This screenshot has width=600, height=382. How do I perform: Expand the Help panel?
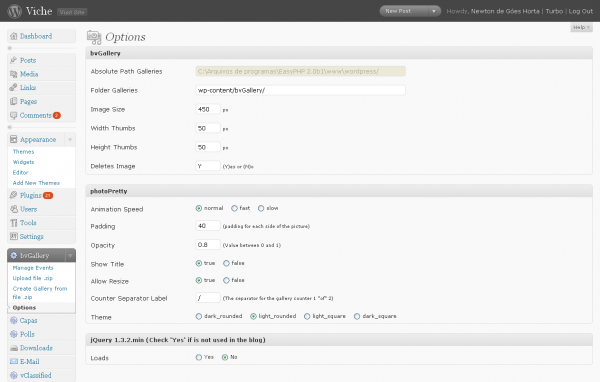coord(581,27)
